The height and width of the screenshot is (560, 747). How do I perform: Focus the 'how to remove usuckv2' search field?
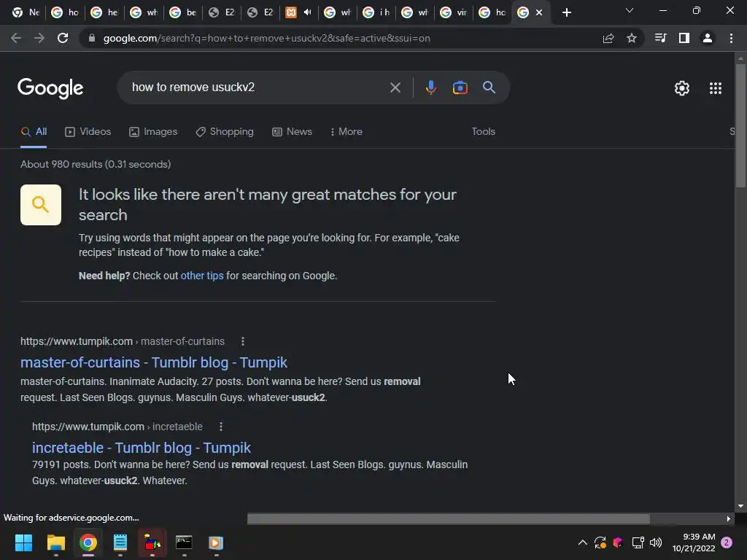point(258,87)
